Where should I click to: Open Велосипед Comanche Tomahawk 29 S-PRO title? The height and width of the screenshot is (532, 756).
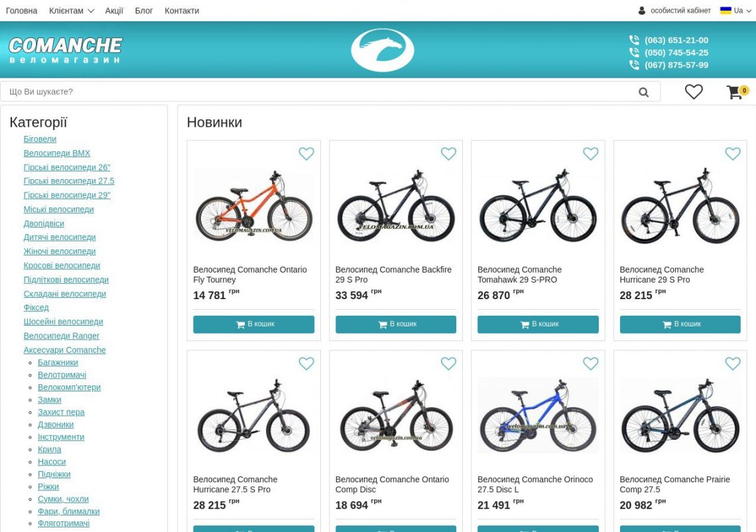520,275
